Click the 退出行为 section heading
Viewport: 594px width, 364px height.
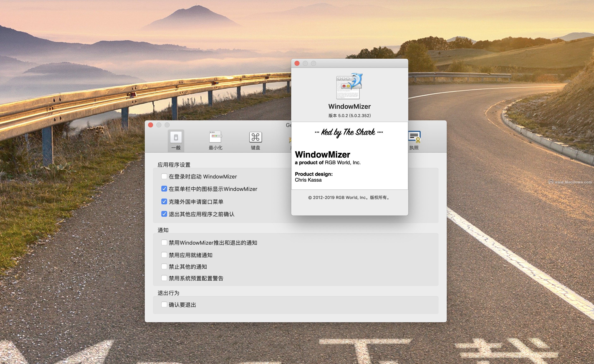169,293
